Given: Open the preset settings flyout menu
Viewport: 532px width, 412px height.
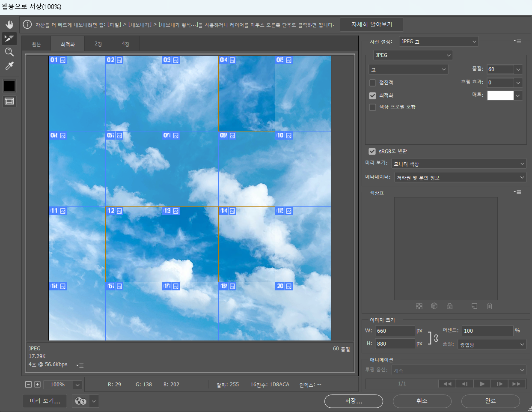Looking at the screenshot, I should pyautogui.click(x=517, y=41).
